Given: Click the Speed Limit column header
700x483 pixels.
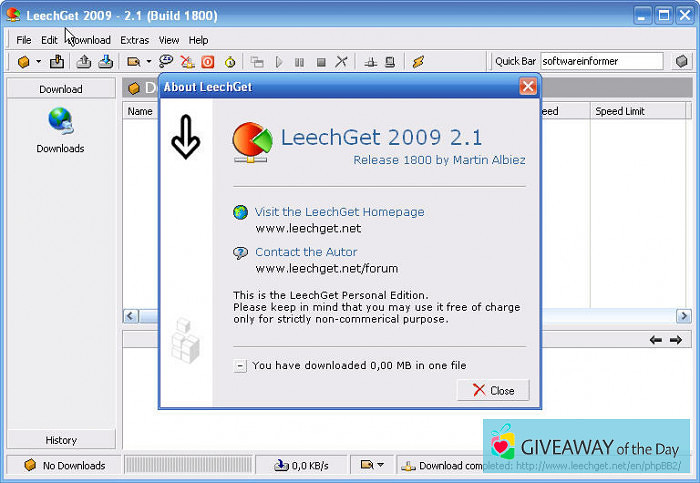Looking at the screenshot, I should coord(638,111).
